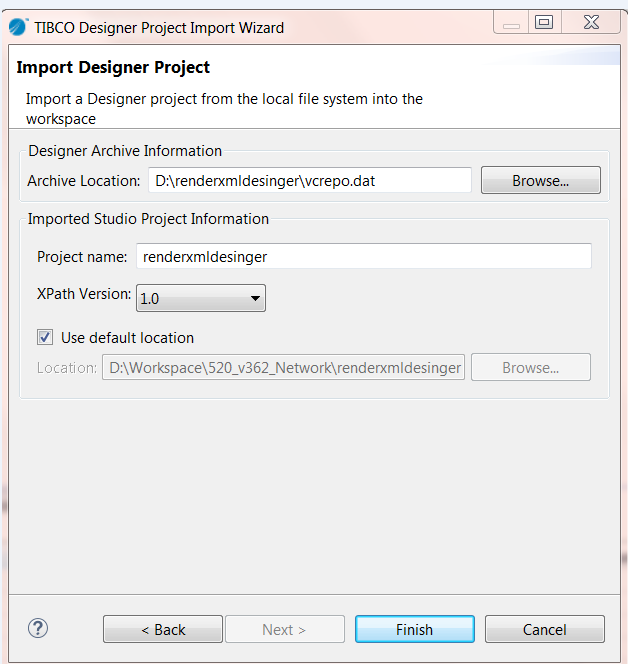Open the help question mark icon
The width and height of the screenshot is (628, 664).
[x=38, y=628]
